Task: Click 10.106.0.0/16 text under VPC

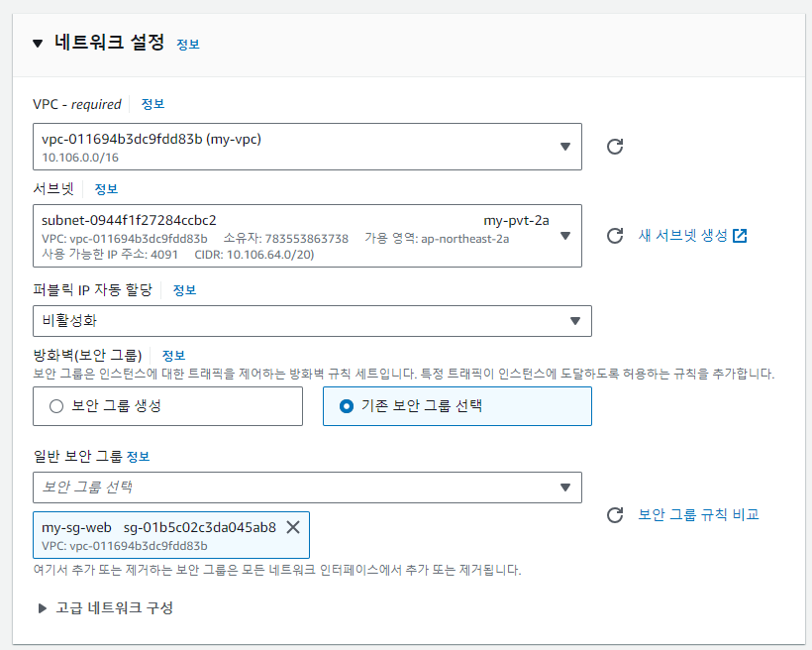Action: 80,158
